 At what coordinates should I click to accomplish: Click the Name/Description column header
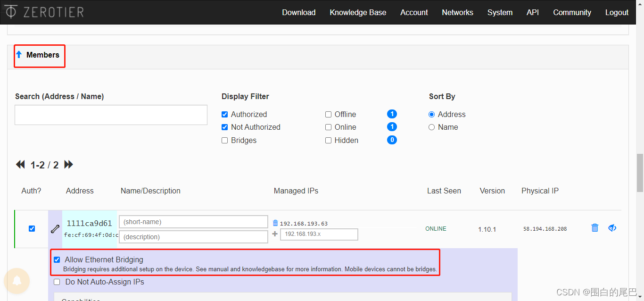click(150, 191)
